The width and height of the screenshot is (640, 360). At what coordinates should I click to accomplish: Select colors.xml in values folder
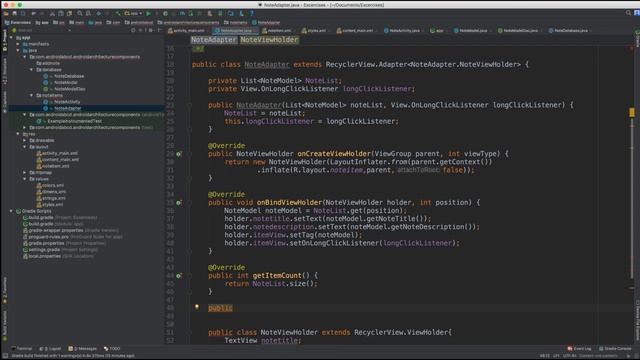click(x=53, y=185)
